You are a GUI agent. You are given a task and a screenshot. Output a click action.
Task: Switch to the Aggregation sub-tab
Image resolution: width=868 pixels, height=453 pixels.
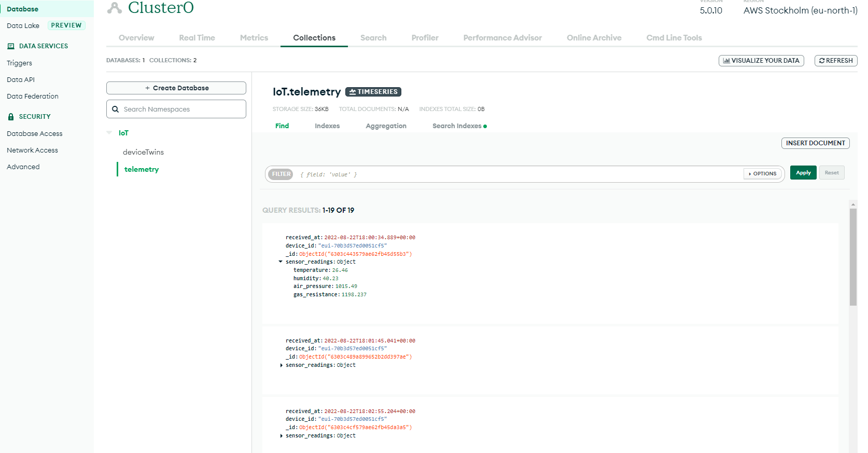tap(386, 126)
